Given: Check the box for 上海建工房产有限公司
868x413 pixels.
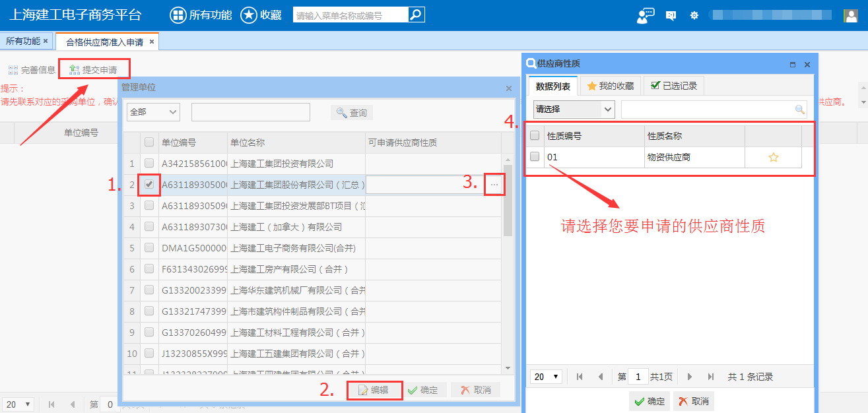Looking at the screenshot, I should click(149, 269).
